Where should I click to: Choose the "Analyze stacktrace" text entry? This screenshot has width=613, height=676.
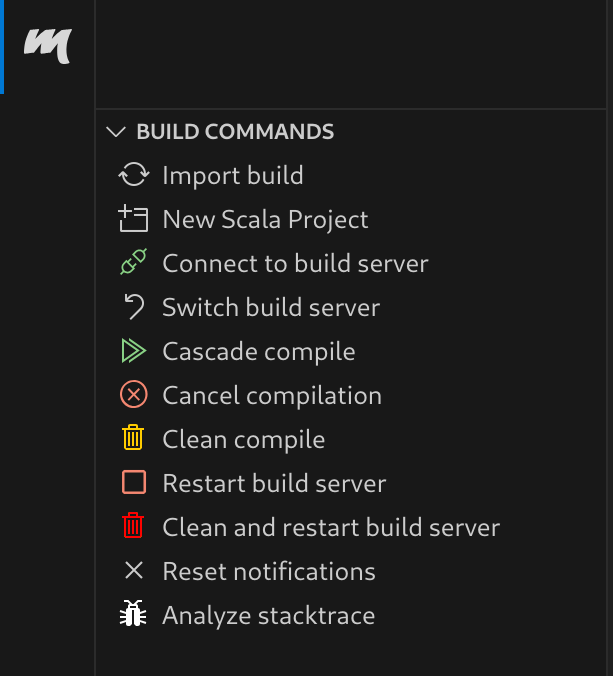(x=268, y=615)
